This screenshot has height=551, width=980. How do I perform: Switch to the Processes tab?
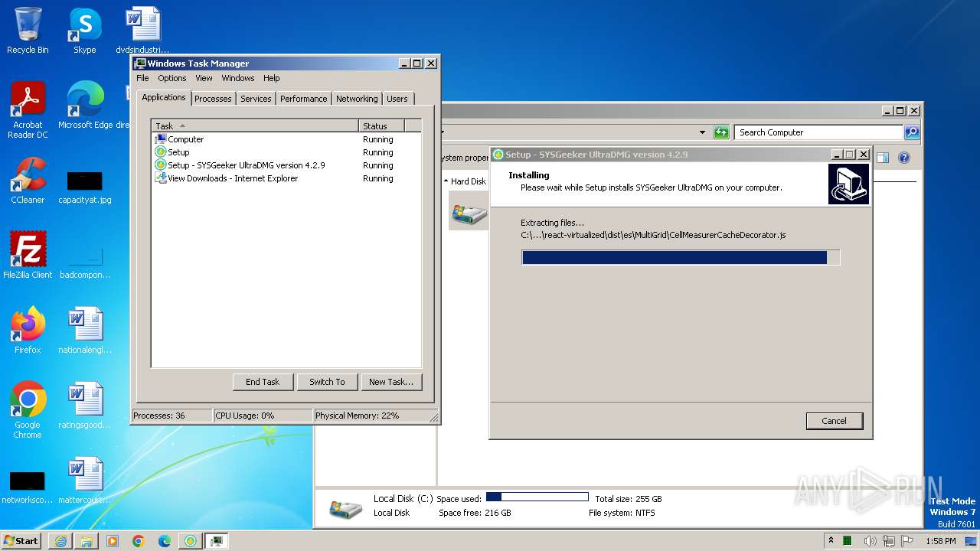(213, 99)
